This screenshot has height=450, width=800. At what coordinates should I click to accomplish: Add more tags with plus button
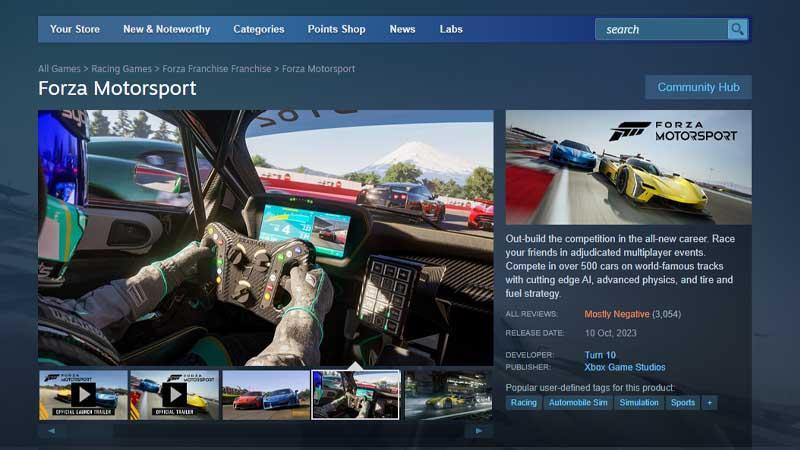coord(709,403)
